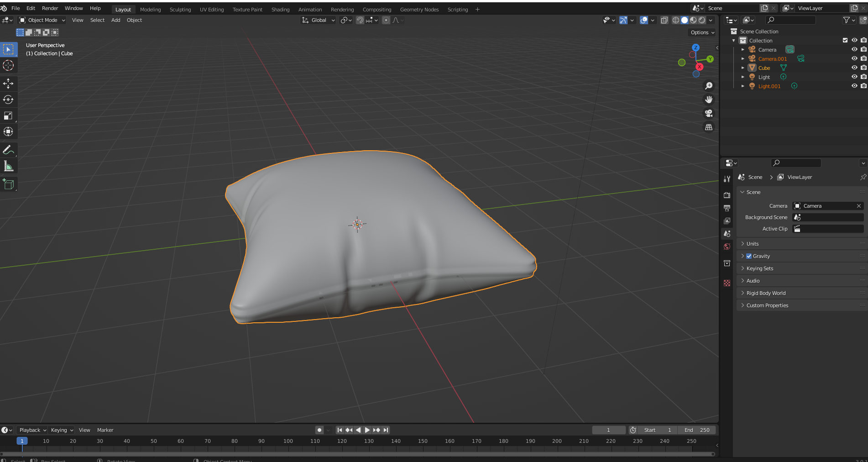Open World properties tab icon
Screen dimensions: 868x462
pos(727,247)
